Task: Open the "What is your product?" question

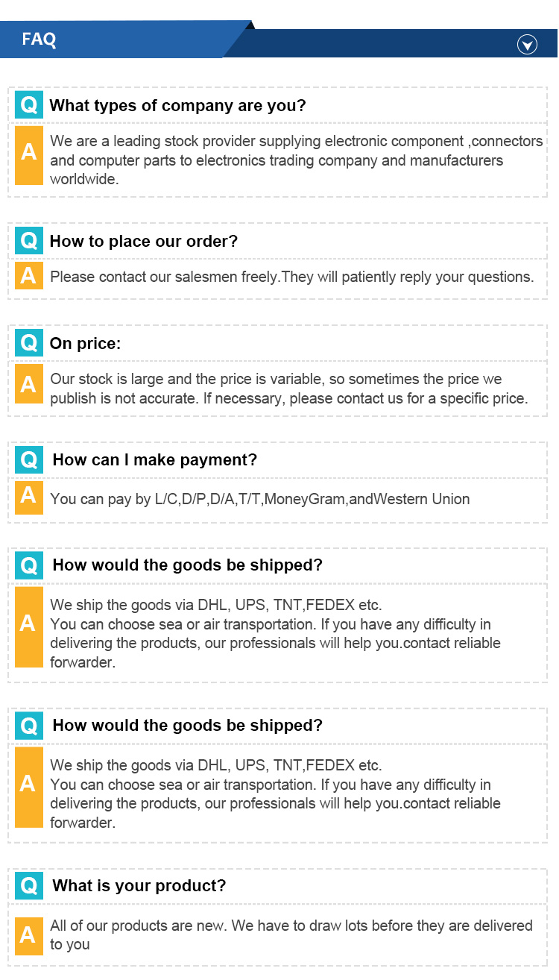Action: tap(139, 886)
